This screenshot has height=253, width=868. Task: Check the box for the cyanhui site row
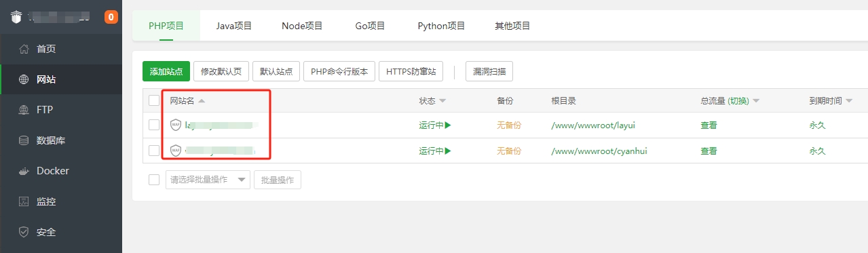pos(154,151)
